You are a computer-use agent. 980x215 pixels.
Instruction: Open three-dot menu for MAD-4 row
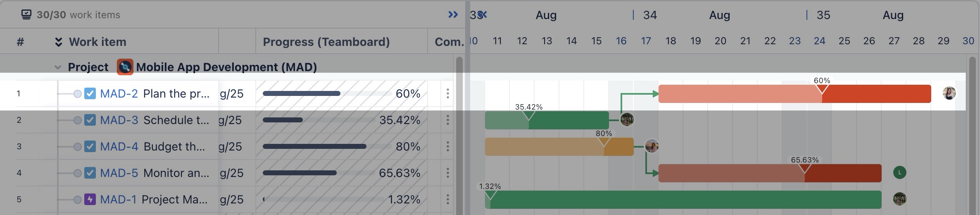(x=447, y=146)
